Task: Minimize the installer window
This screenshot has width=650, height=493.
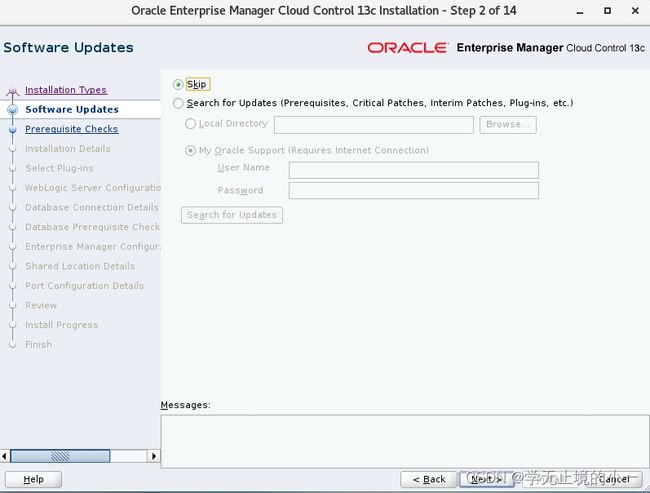Action: 580,11
